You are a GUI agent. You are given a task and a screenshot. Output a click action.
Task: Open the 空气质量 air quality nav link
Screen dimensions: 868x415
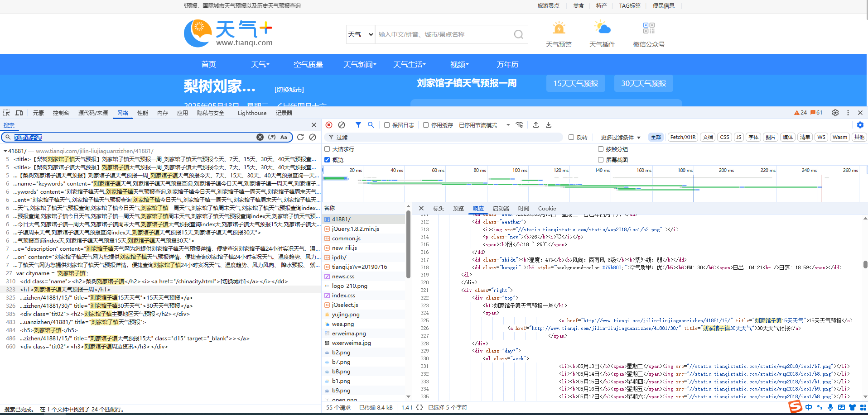pyautogui.click(x=308, y=64)
